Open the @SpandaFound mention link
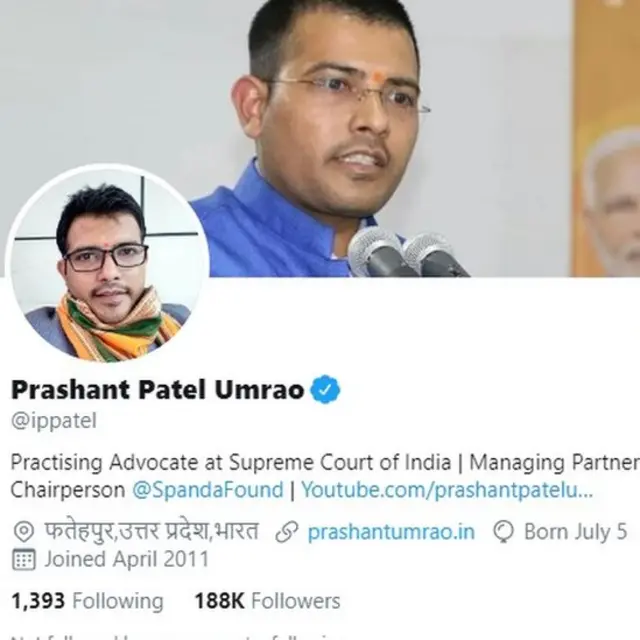 208,489
